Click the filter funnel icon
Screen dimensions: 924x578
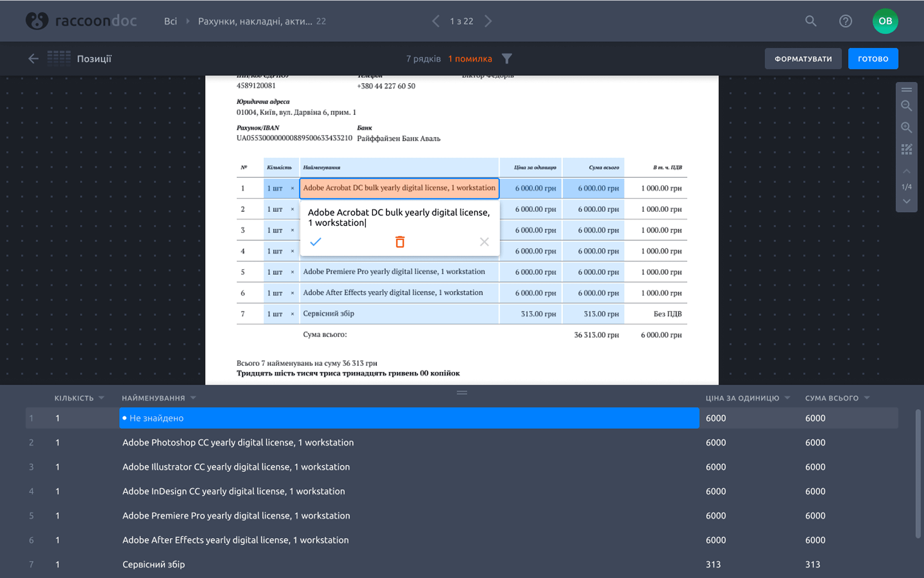tap(507, 59)
